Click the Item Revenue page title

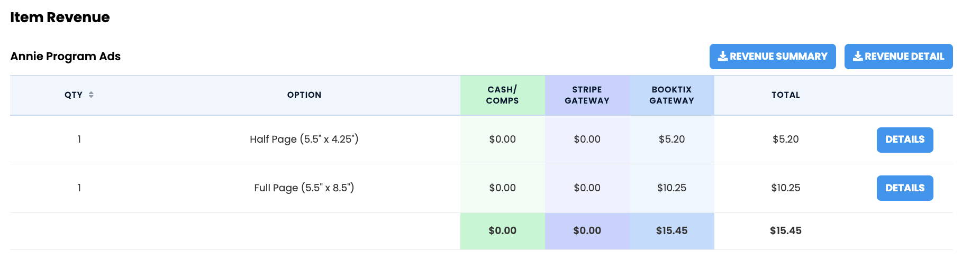pyautogui.click(x=60, y=17)
